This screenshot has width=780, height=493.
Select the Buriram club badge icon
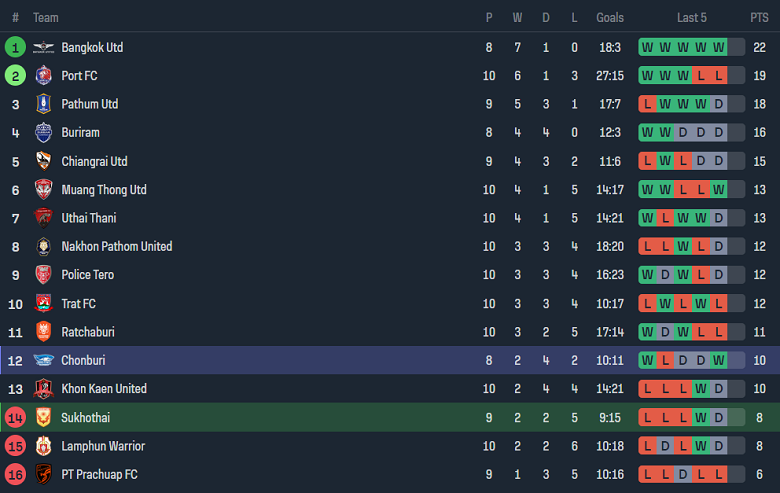click(43, 133)
